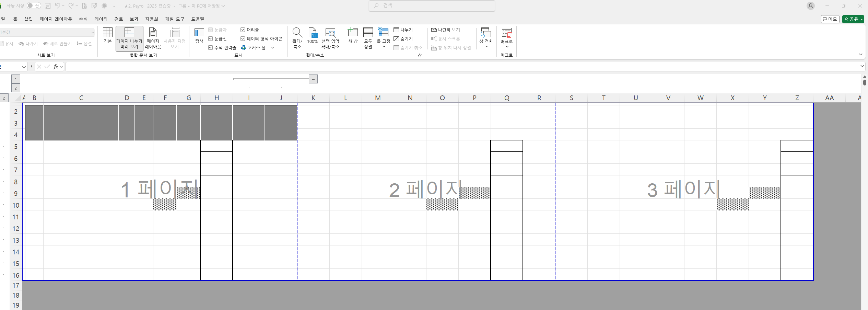
Task: Open a New Window (새 창)
Action: pos(353,36)
